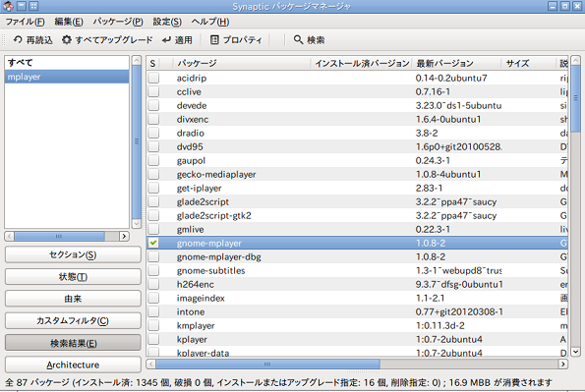Image resolution: width=585 pixels, height=392 pixels.
Task: Mark the kmplayer package checkbox
Action: pos(153,325)
